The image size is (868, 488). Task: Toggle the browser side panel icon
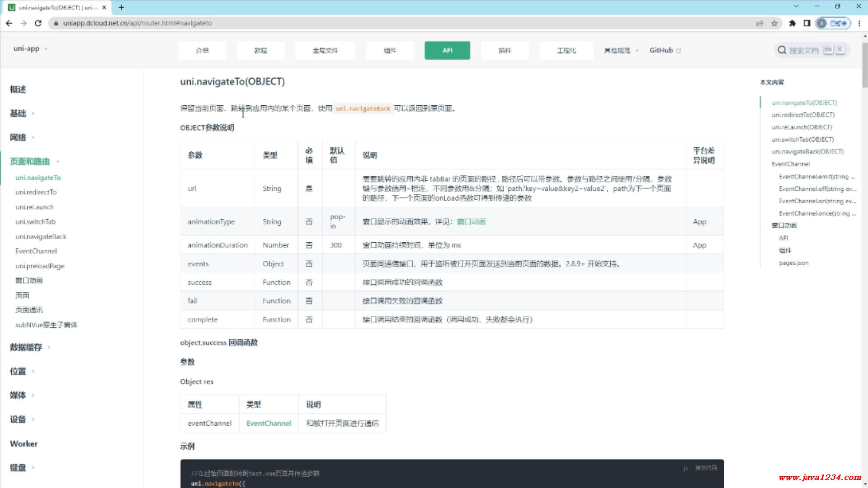pyautogui.click(x=807, y=23)
